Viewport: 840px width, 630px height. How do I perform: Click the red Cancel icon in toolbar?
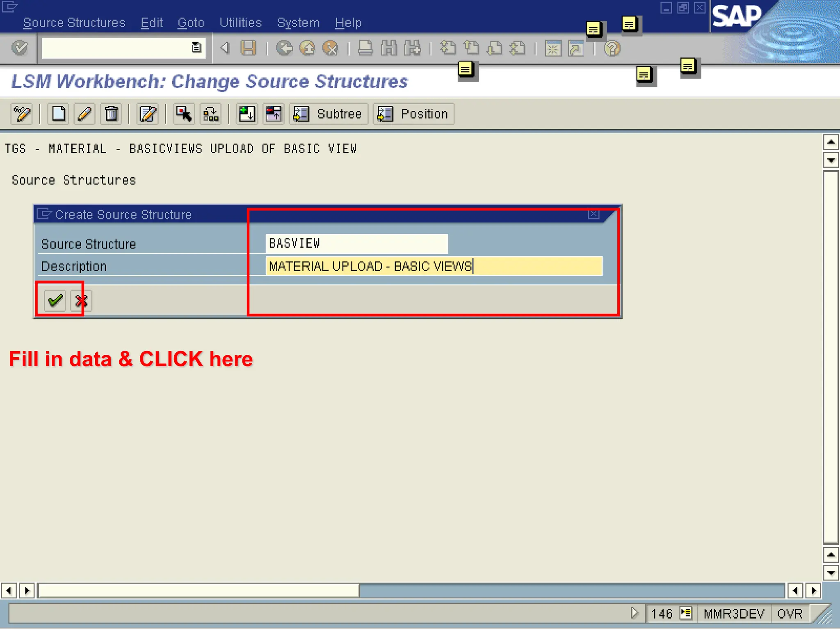330,48
